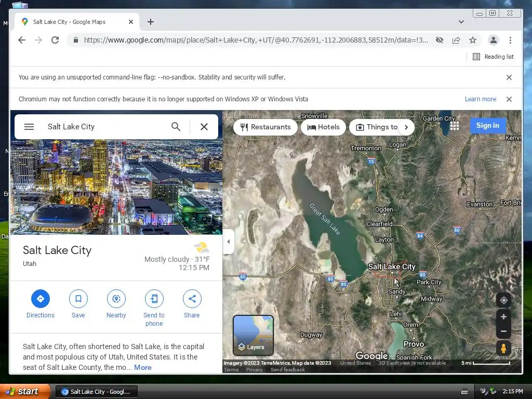Open the tab search dropdown
The image size is (532, 399).
[x=461, y=22]
